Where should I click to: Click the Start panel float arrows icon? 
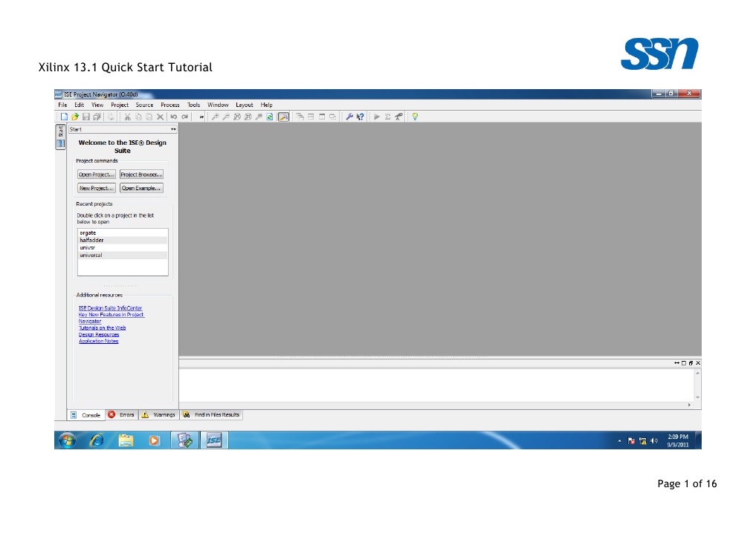click(173, 129)
